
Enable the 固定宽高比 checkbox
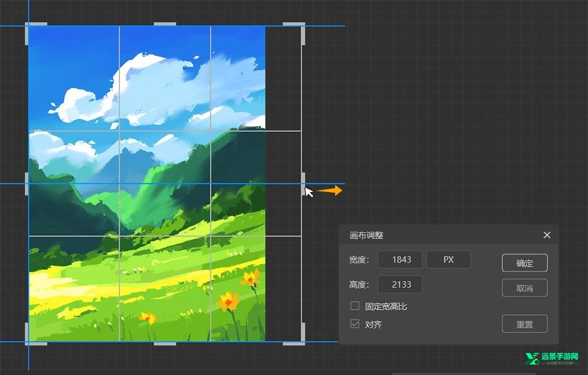[355, 306]
